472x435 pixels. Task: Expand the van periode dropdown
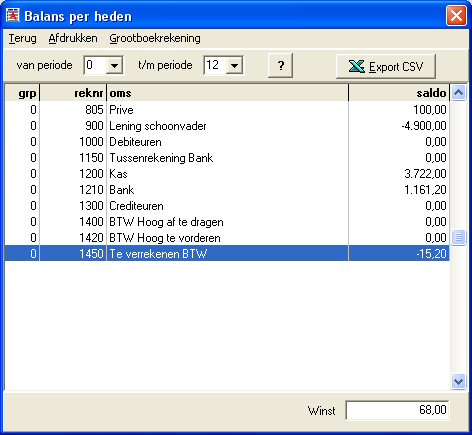click(114, 65)
